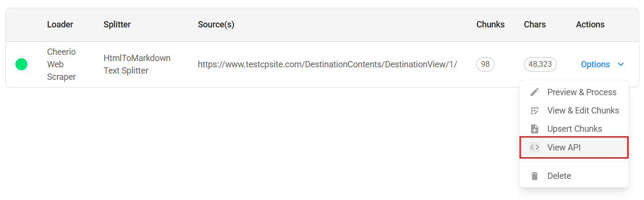Image resolution: width=644 pixels, height=200 pixels.
Task: Click the Source(s) column header
Action: (216, 25)
